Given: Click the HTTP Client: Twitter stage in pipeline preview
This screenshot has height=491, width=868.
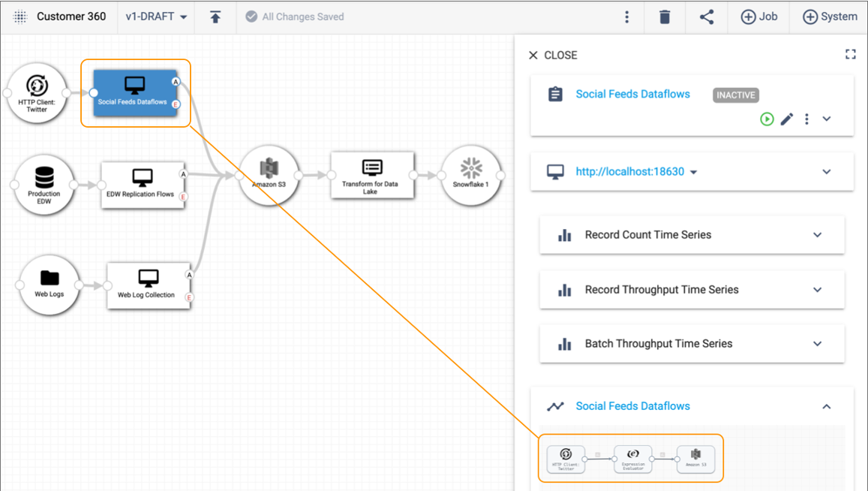Looking at the screenshot, I should click(x=566, y=459).
